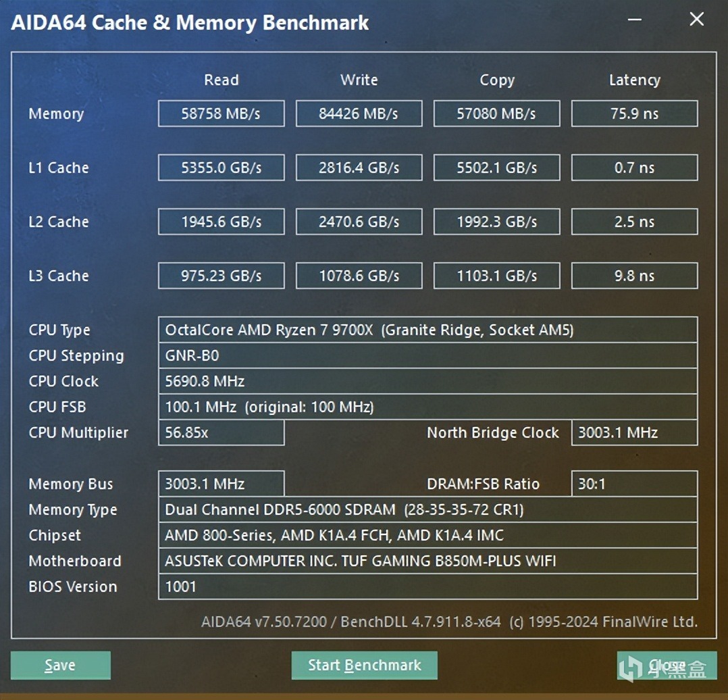Click the Memory Type label
Image resolution: width=728 pixels, height=700 pixels.
click(x=72, y=510)
